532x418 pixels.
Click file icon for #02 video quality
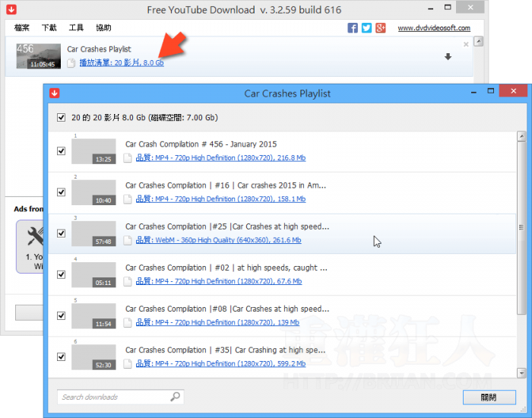(127, 281)
